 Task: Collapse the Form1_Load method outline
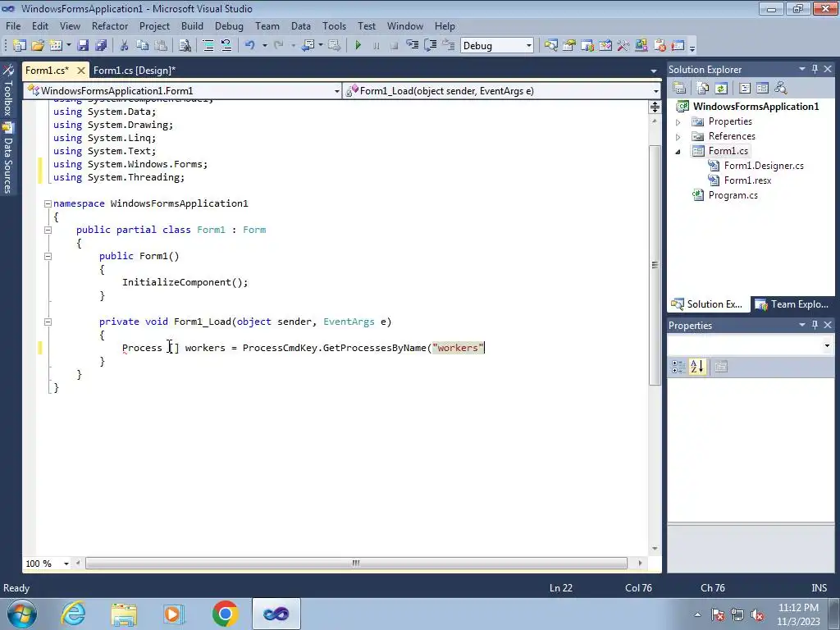tap(48, 322)
